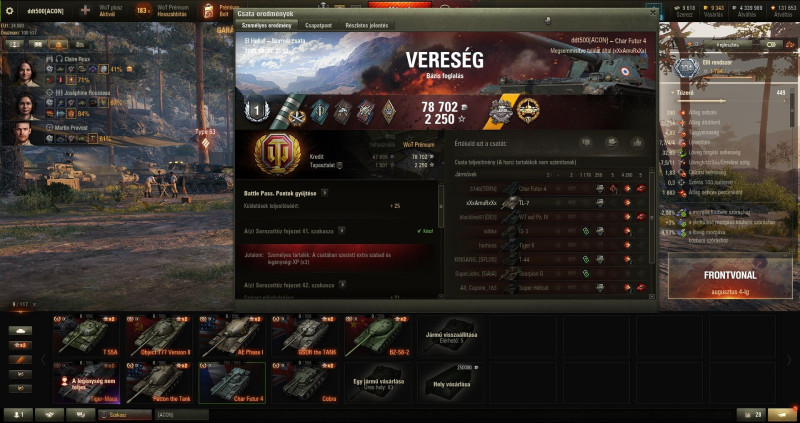Switch to the Csapatpont tab

319,25
